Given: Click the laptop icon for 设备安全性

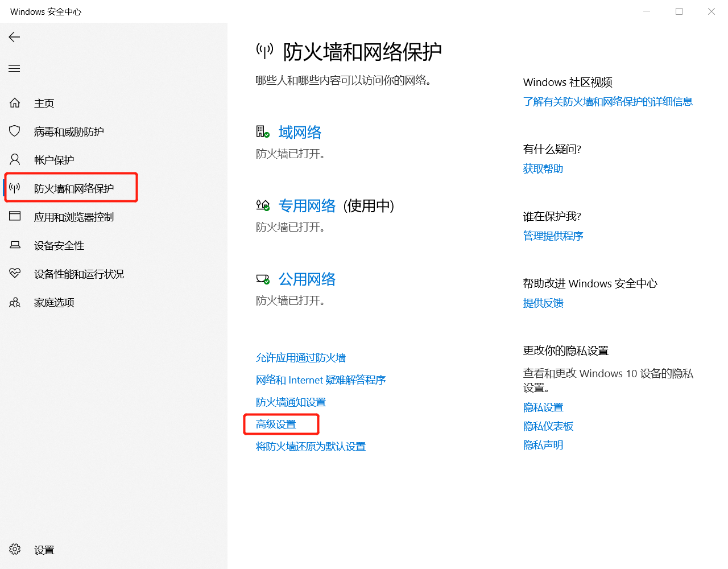Looking at the screenshot, I should [x=15, y=245].
